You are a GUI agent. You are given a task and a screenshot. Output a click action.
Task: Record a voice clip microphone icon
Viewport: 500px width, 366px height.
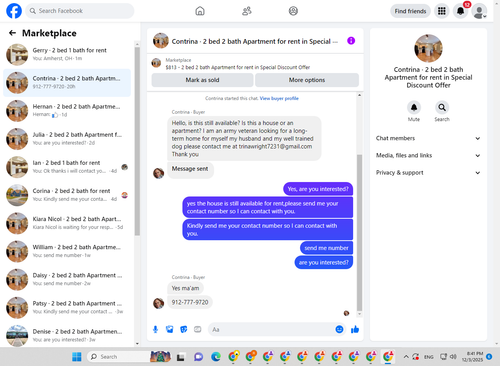click(x=155, y=329)
